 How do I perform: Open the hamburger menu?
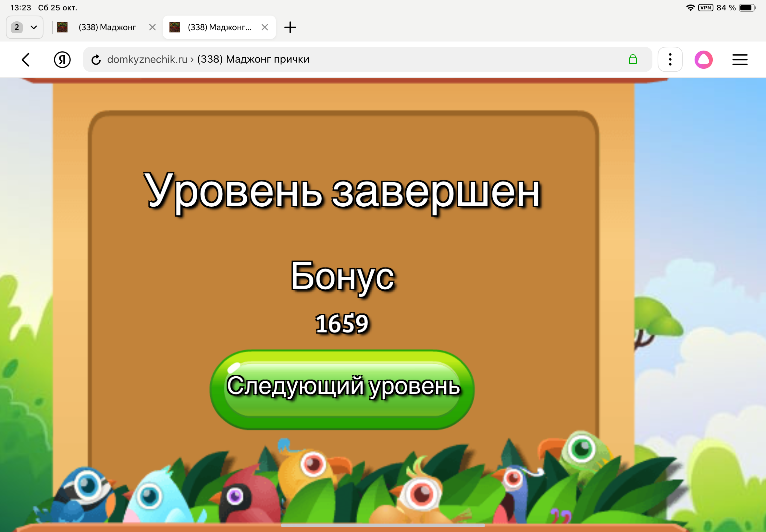tap(740, 60)
